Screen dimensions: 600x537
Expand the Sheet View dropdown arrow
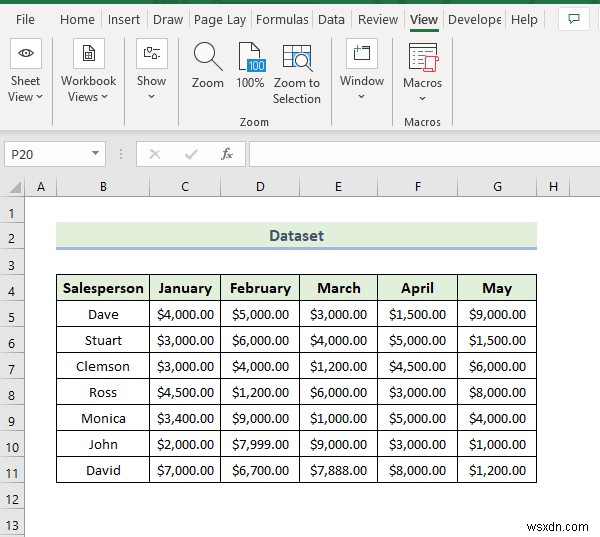click(x=39, y=97)
